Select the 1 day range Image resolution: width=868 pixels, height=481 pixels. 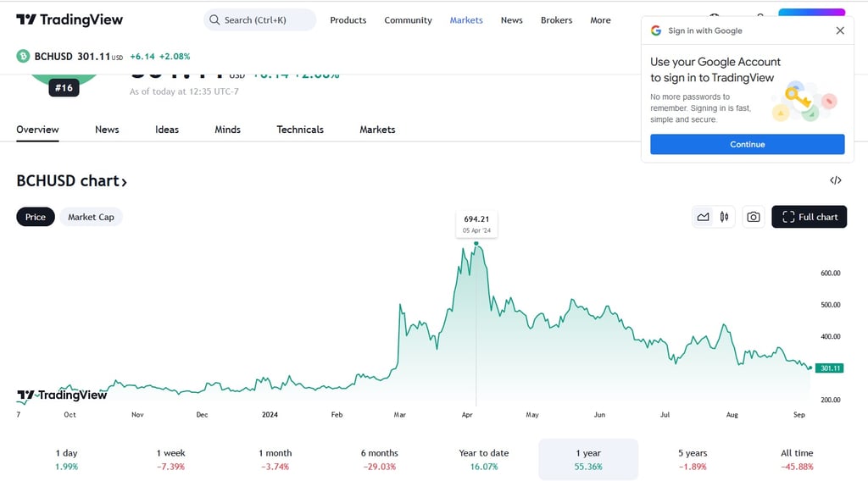tap(66, 460)
